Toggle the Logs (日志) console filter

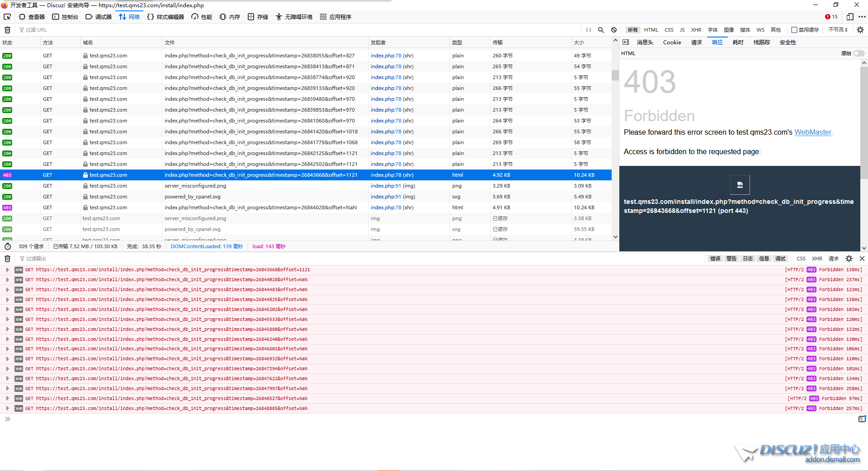748,259
